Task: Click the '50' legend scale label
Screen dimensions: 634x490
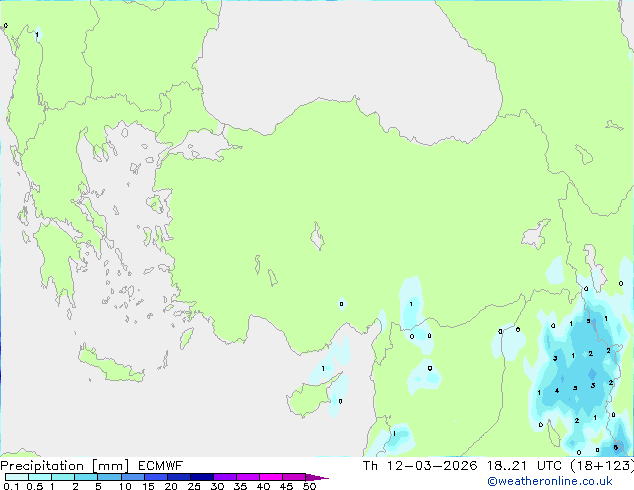Action: 310,486
